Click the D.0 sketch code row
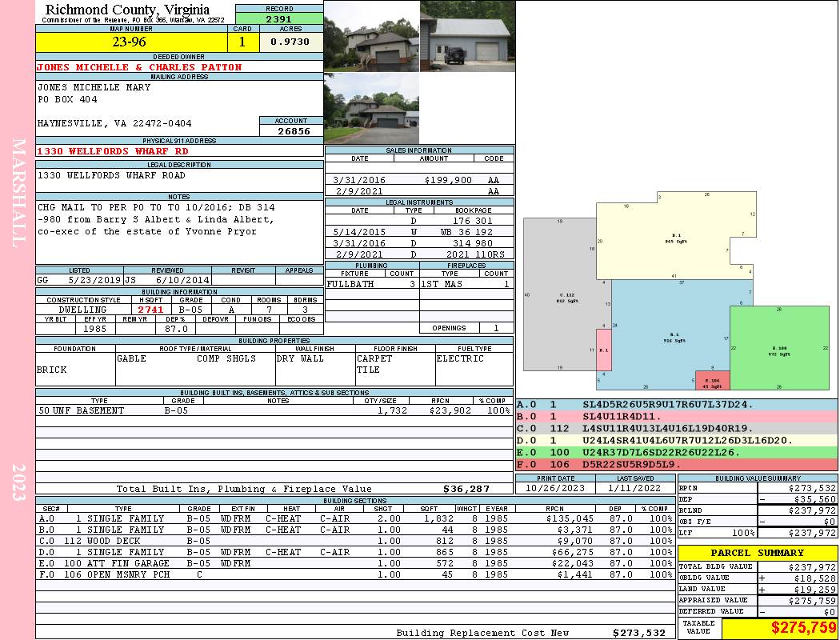The image size is (840, 640). click(x=677, y=440)
